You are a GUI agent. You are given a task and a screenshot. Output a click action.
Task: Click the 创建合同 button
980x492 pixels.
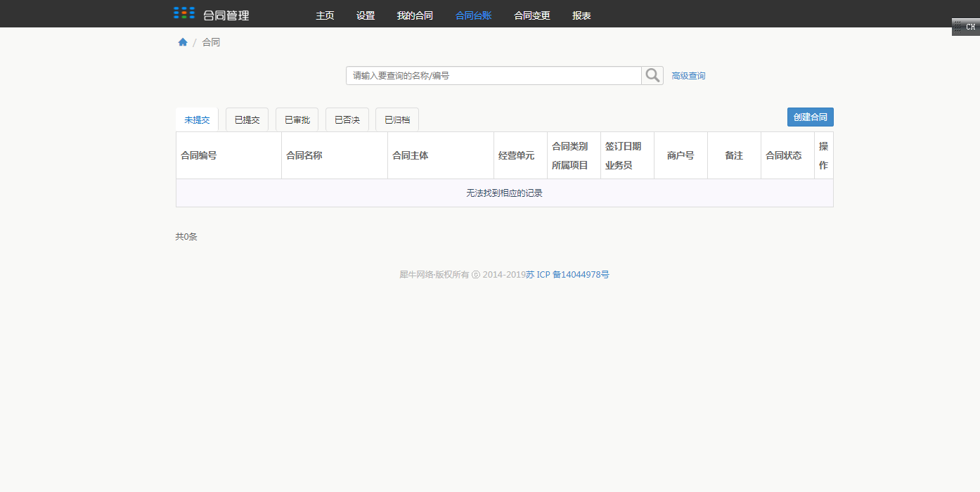point(811,117)
